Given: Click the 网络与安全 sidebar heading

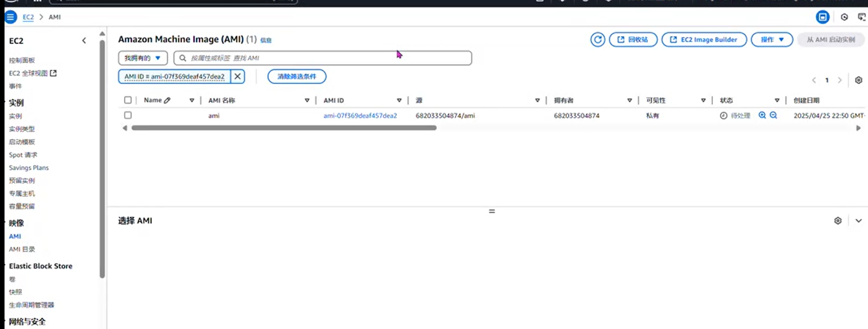Looking at the screenshot, I should [27, 321].
